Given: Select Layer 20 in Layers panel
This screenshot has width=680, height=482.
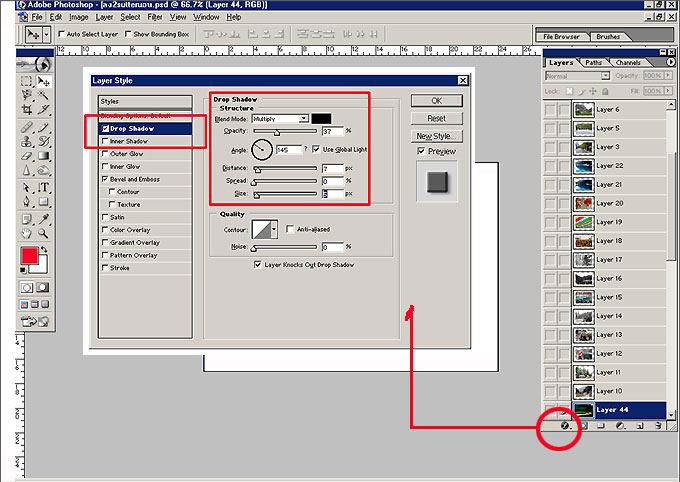Looking at the screenshot, I should point(609,203).
